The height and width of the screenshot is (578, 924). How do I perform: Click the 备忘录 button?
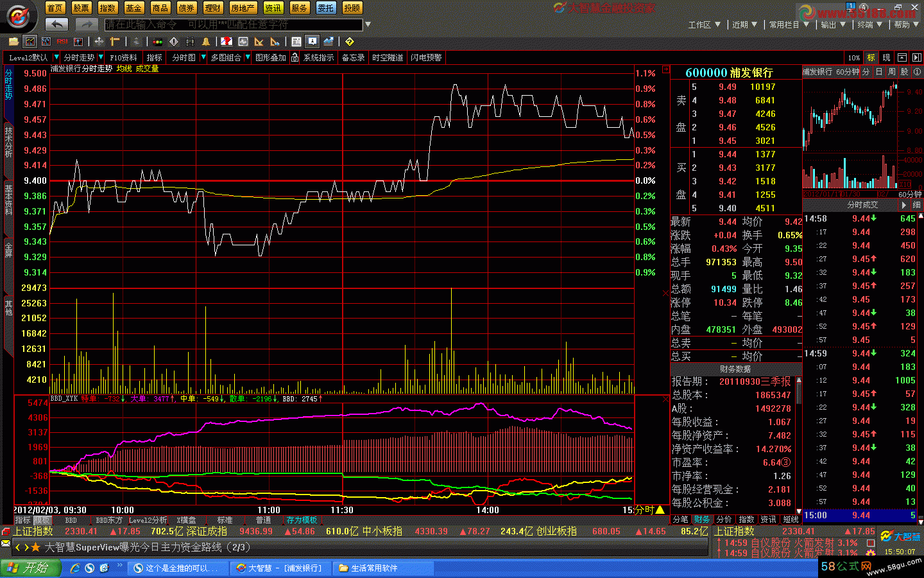(353, 58)
